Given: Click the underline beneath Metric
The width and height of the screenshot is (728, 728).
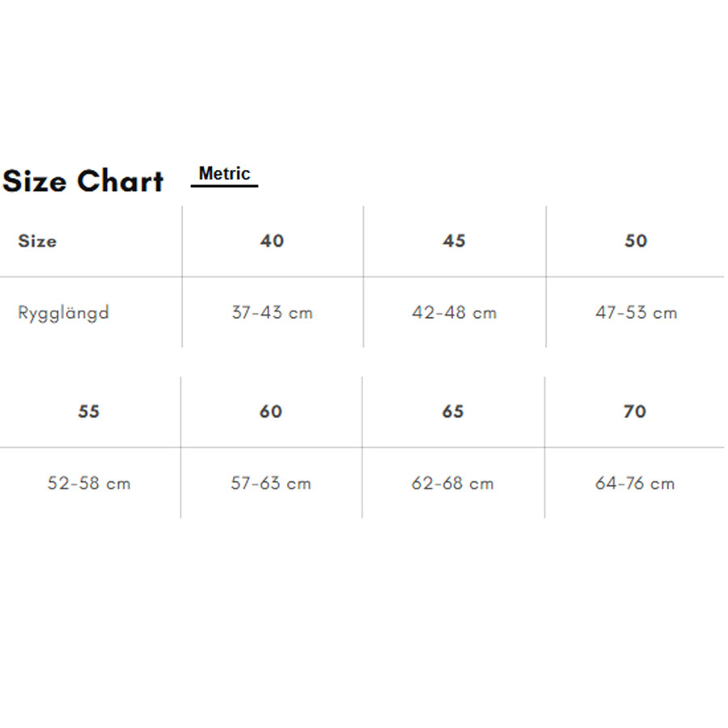Looking at the screenshot, I should click(x=224, y=186).
